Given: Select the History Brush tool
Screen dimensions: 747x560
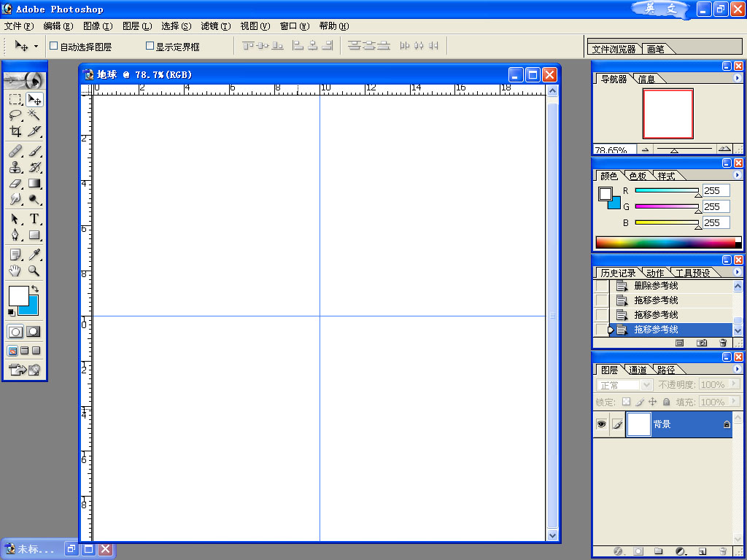Looking at the screenshot, I should tap(34, 167).
